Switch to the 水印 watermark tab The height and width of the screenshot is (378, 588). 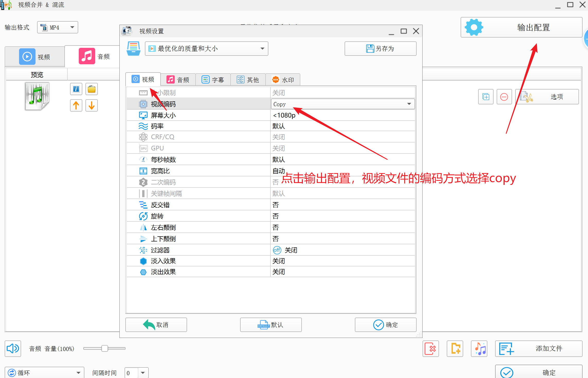(283, 80)
